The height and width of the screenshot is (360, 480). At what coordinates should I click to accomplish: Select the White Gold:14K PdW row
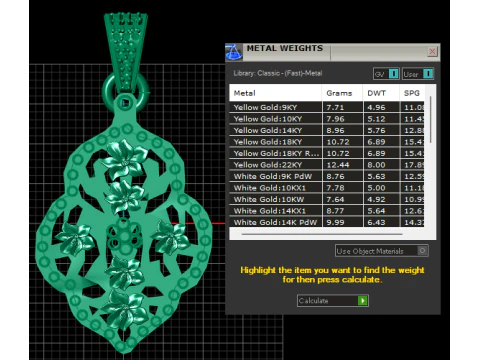click(x=327, y=222)
